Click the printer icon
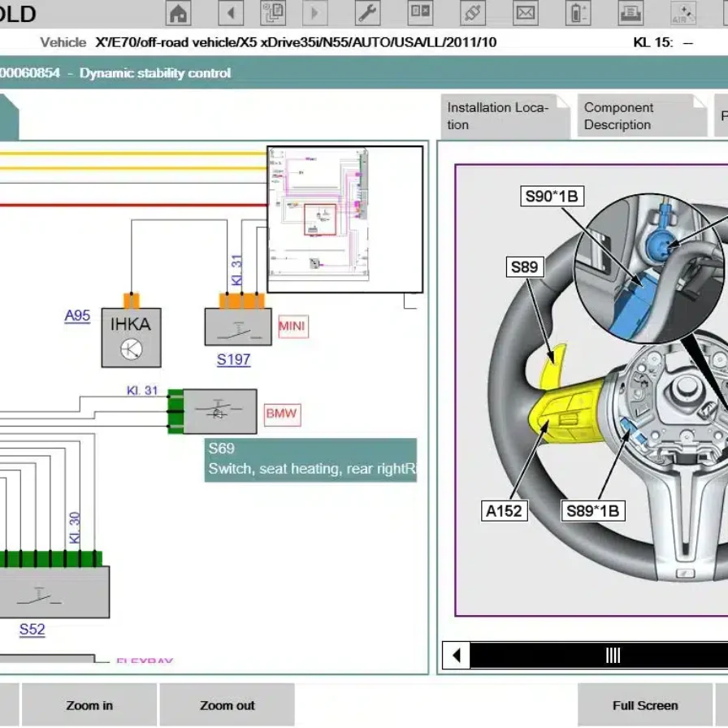This screenshot has height=728, width=728. [x=631, y=13]
